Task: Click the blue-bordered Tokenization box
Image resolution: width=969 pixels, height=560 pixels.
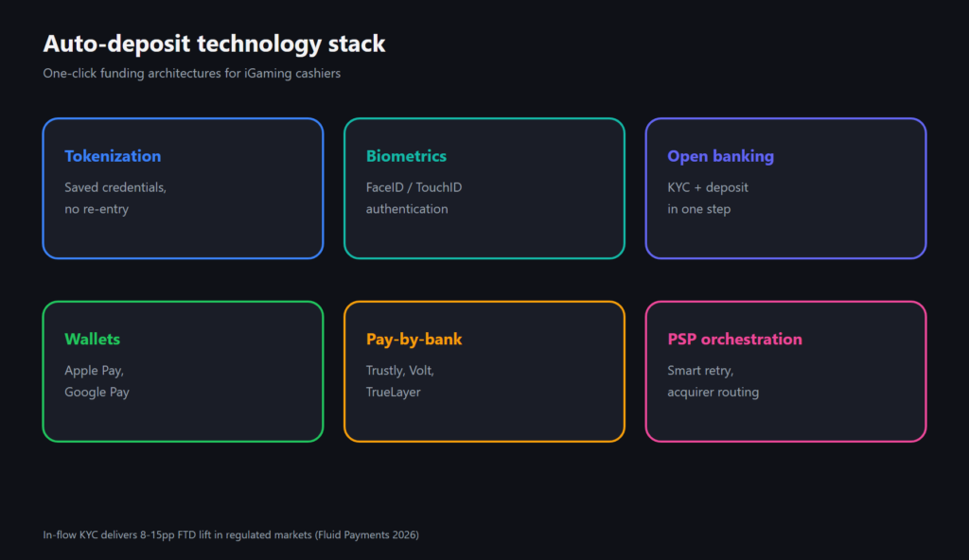Action: pos(183,188)
